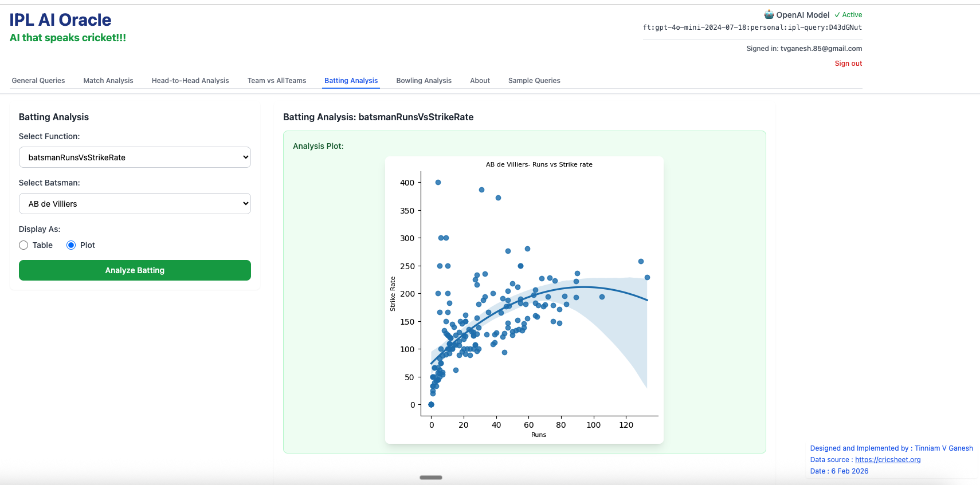Image resolution: width=980 pixels, height=485 pixels.
Task: Switch to the Bowling Analysis tab
Action: tap(424, 81)
